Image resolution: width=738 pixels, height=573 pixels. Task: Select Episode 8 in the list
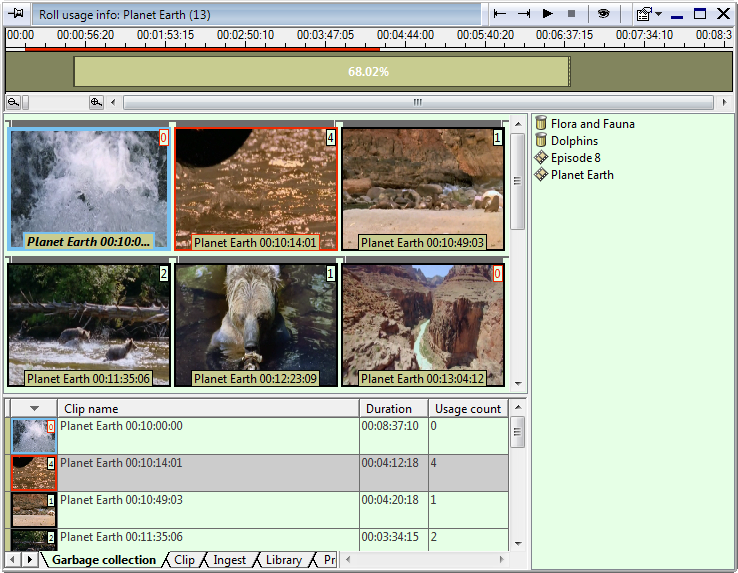[576, 158]
